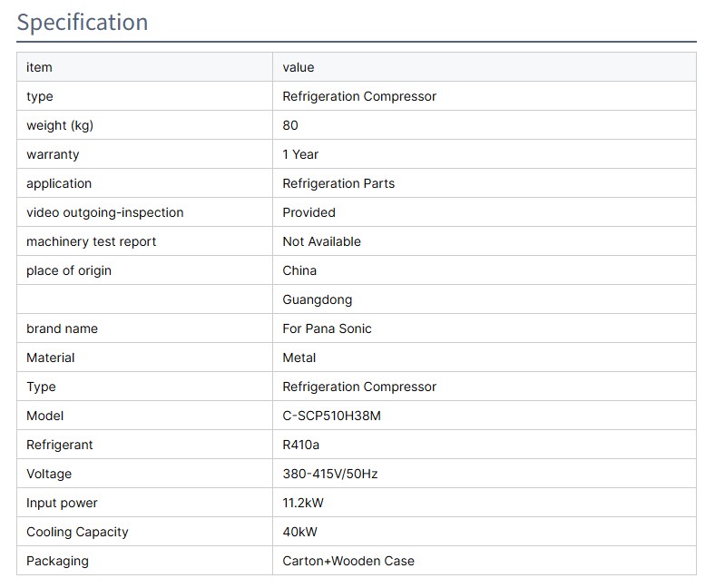This screenshot has width=715, height=588.
Task: Select the 40kW cooling capacity value
Action: click(x=300, y=532)
